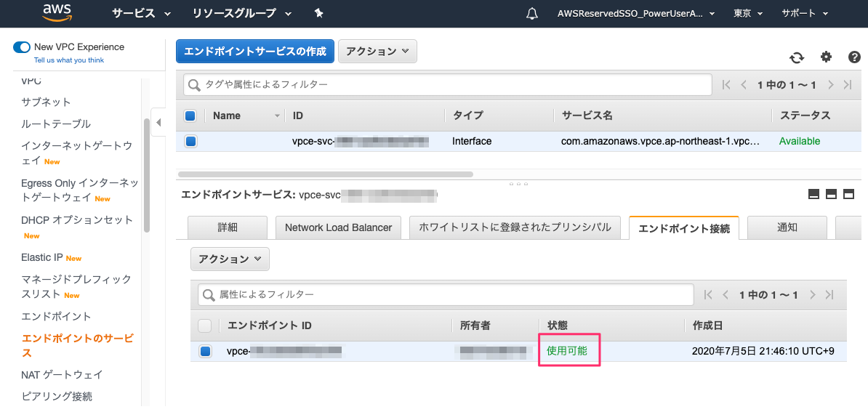This screenshot has height=412, width=868.
Task: Minimize the details pane layout icon
Action: pos(813,194)
